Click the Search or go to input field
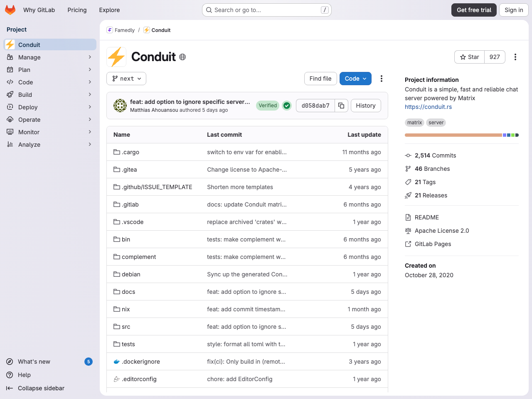 tap(266, 10)
